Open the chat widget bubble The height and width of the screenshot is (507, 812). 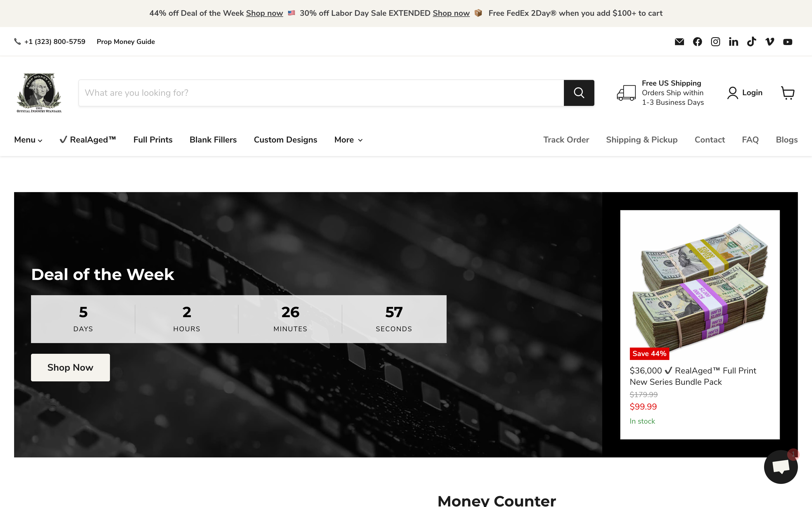[x=781, y=467]
